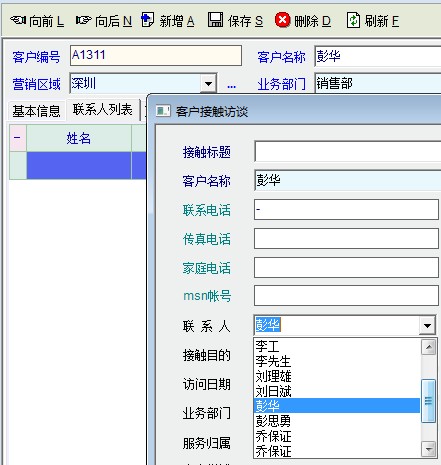Collapse grid with the minus header cell
Viewport: 441px width, 465px height.
[x=18, y=138]
